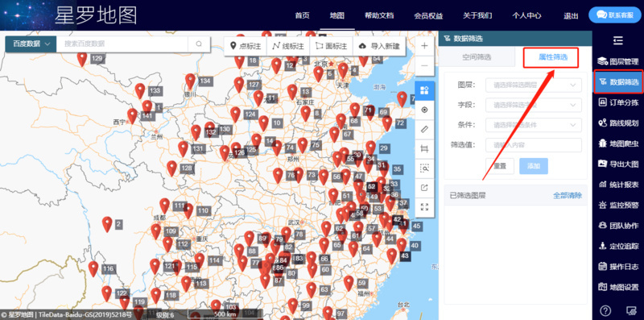644x320 pixels.
Task: Open 统计报表 statistics report
Action: pyautogui.click(x=618, y=185)
